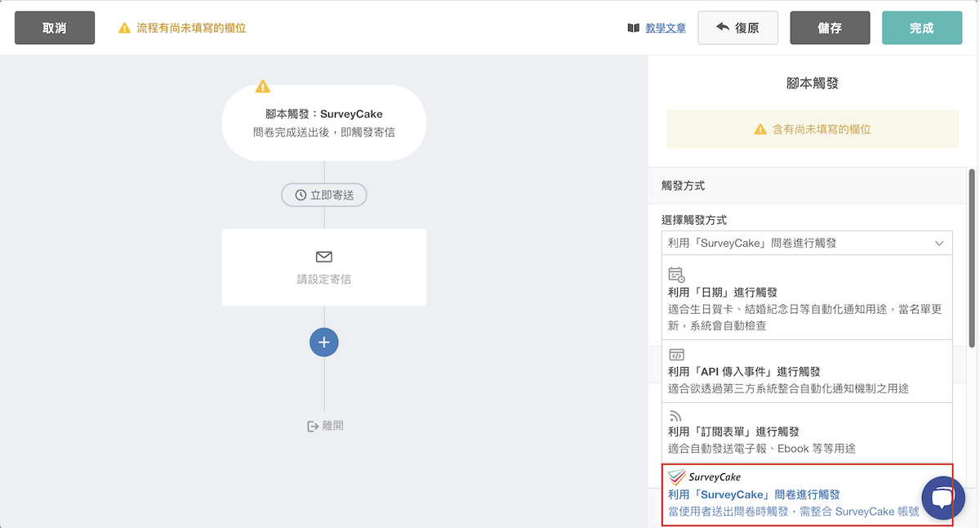Click warning icon in yellow banner
The height and width of the screenshot is (528, 980).
tap(759, 129)
